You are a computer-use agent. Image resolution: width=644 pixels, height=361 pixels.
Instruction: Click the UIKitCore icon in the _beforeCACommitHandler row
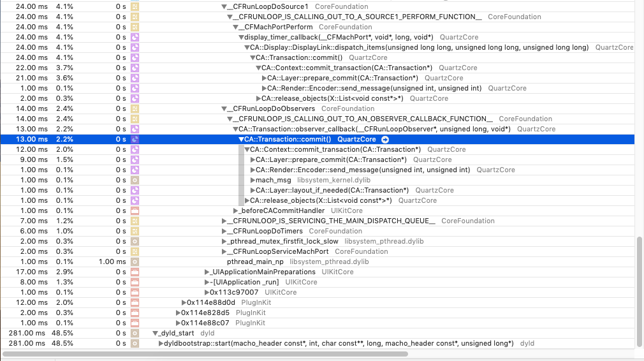[x=135, y=210]
